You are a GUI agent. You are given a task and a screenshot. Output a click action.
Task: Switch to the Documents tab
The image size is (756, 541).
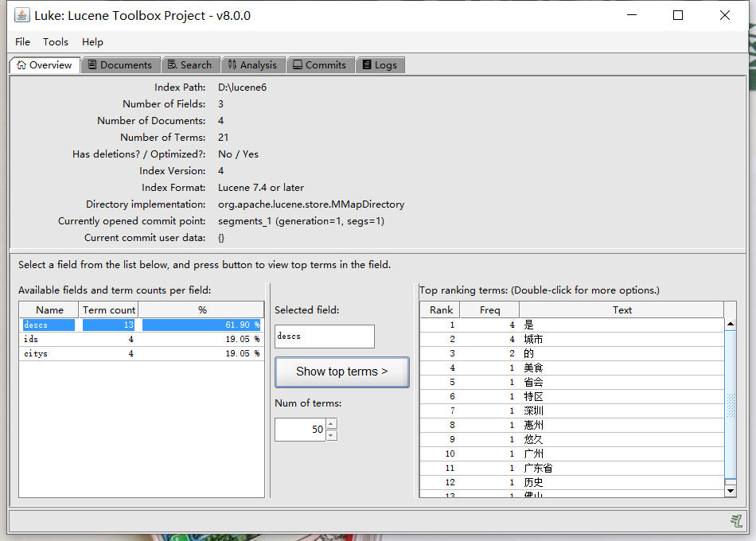click(x=120, y=65)
